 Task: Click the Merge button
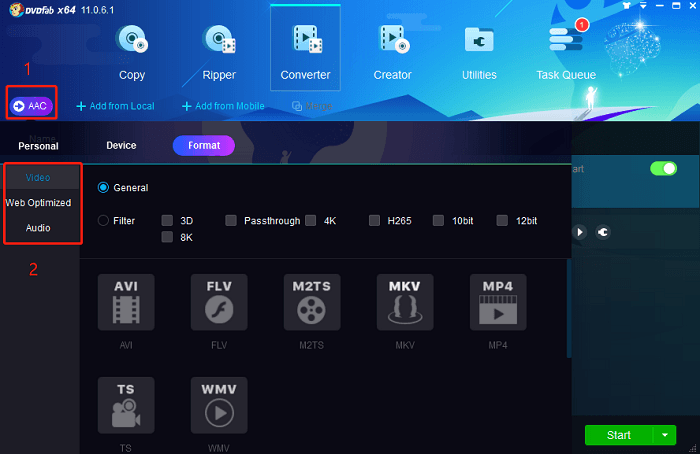pos(312,106)
